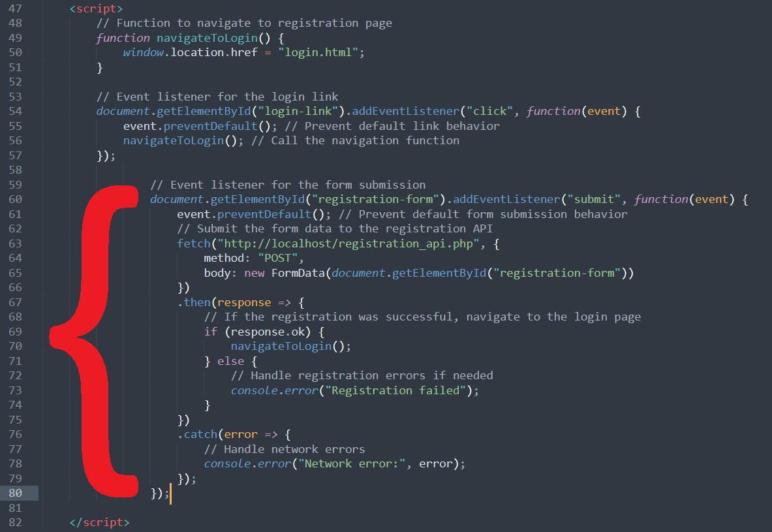Click the closing </script> tag
This screenshot has width=772, height=532.
point(99,522)
